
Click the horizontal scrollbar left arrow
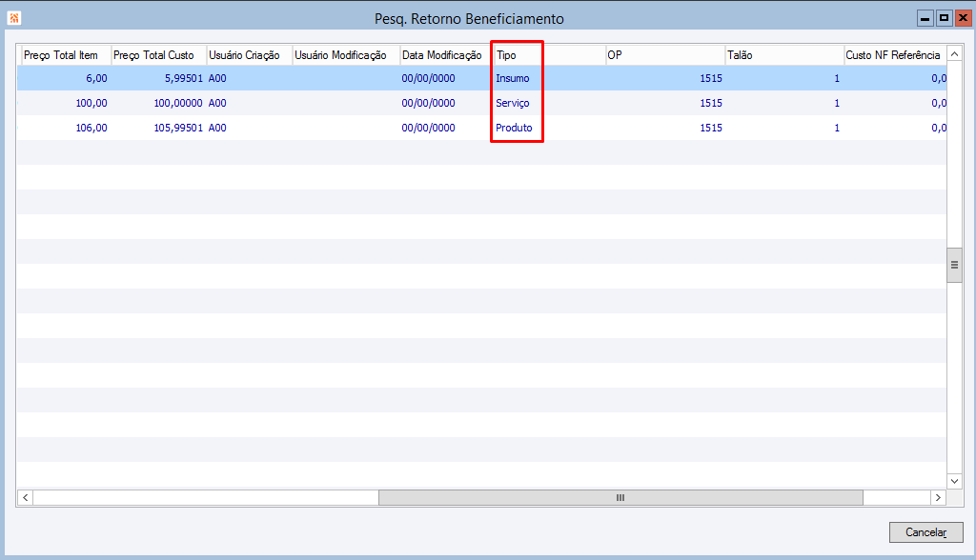(26, 497)
